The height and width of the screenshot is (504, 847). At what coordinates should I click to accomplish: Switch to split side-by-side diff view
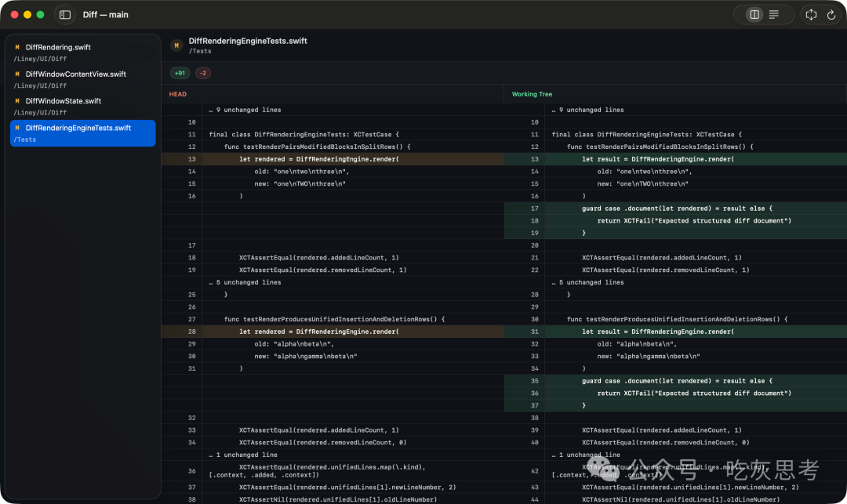click(754, 15)
